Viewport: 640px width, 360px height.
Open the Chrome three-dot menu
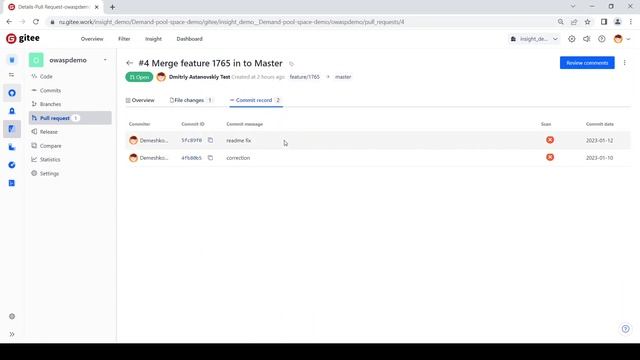[631, 22]
